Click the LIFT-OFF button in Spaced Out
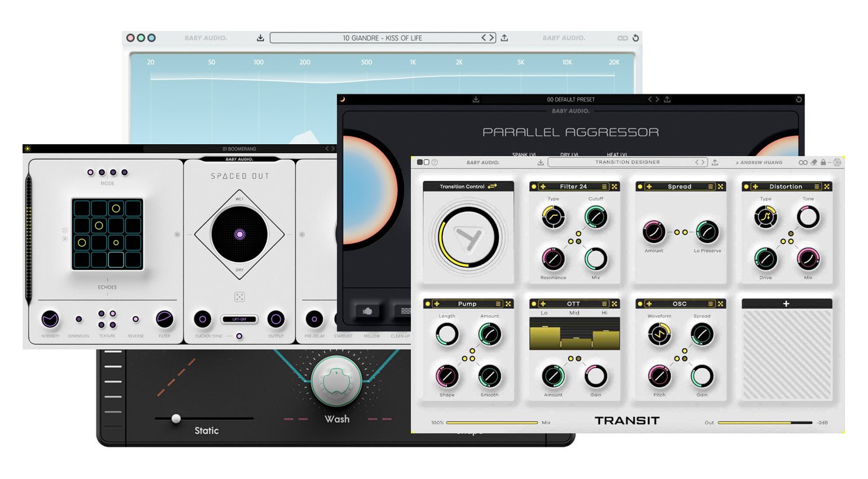868x479 pixels. 240,319
